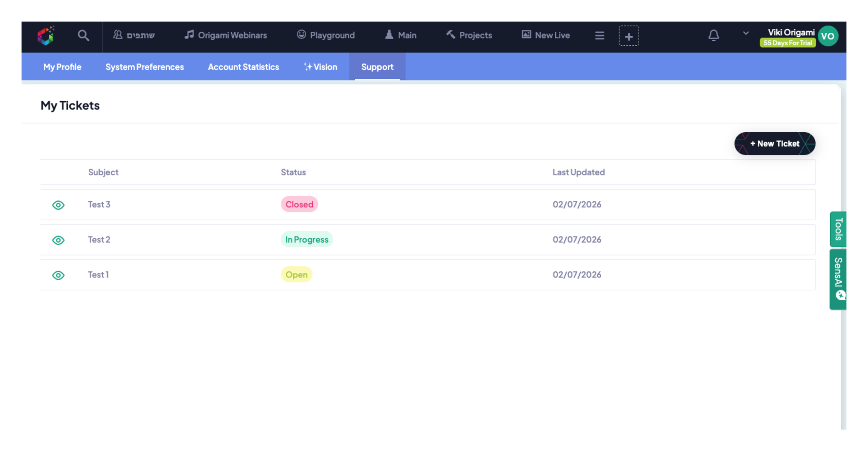This screenshot has height=451, width=868.
Task: Go to Account Statistics tab
Action: (243, 67)
